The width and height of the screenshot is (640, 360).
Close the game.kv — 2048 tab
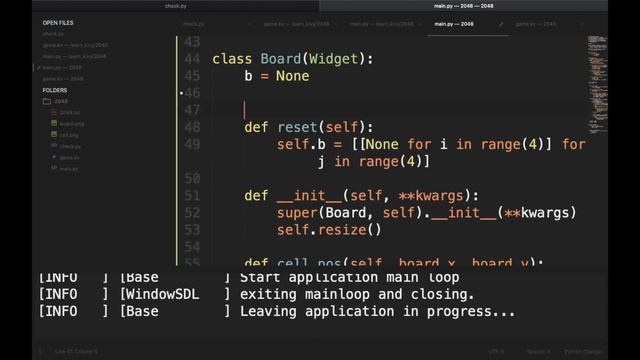click(582, 24)
